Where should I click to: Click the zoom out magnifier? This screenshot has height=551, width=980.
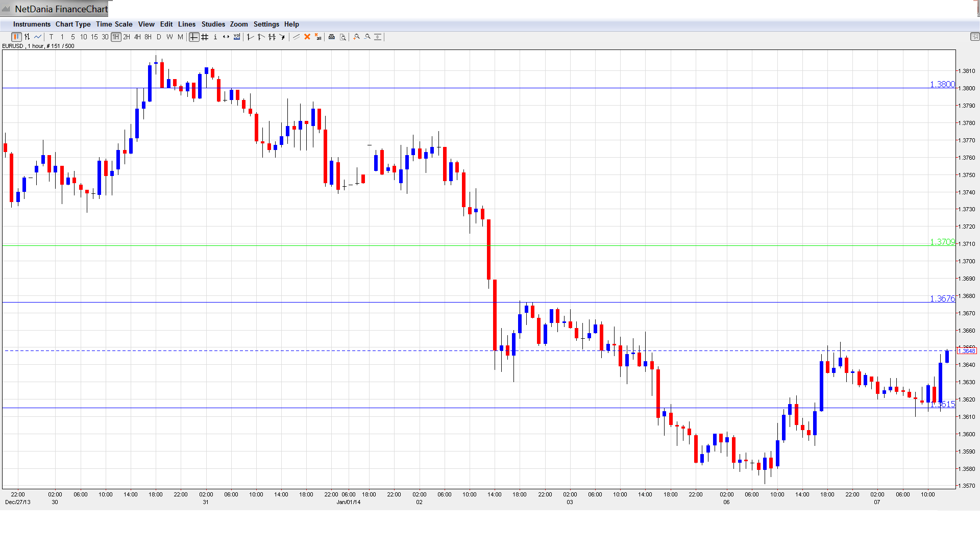(367, 37)
